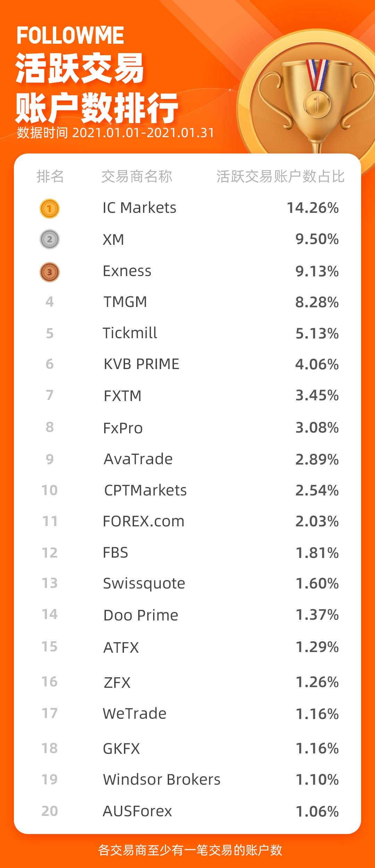
Task: Click the 活跃交易账户数排行 headline
Action: (97, 88)
